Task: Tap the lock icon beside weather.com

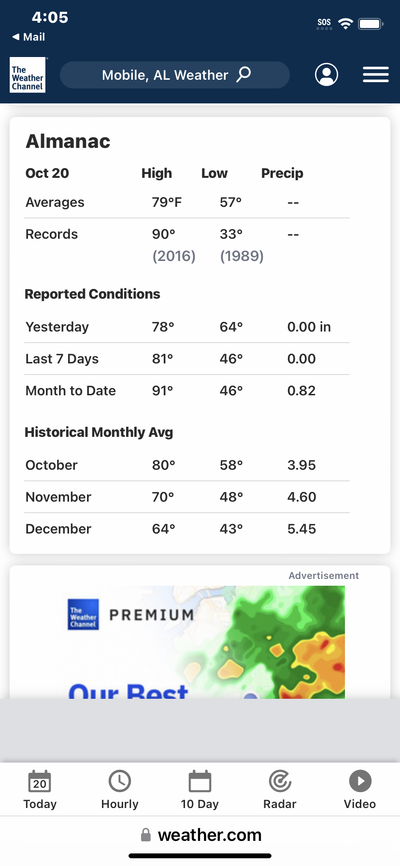Action: point(146,835)
